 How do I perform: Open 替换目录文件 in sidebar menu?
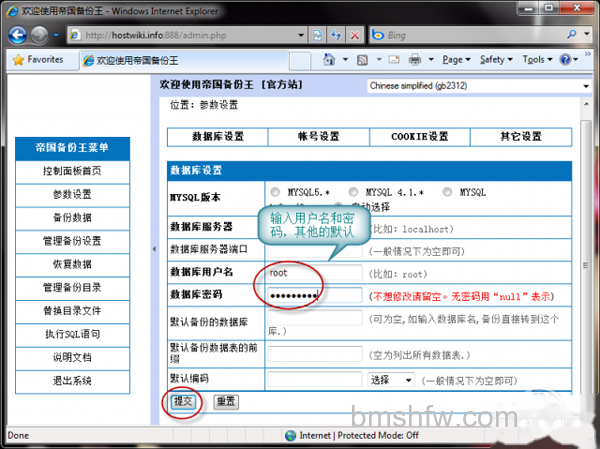(x=72, y=311)
